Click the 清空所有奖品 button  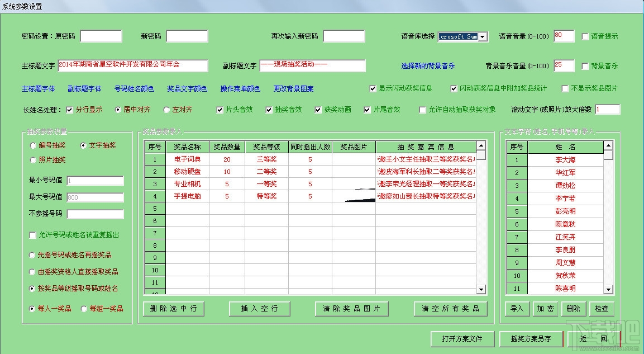click(x=451, y=309)
